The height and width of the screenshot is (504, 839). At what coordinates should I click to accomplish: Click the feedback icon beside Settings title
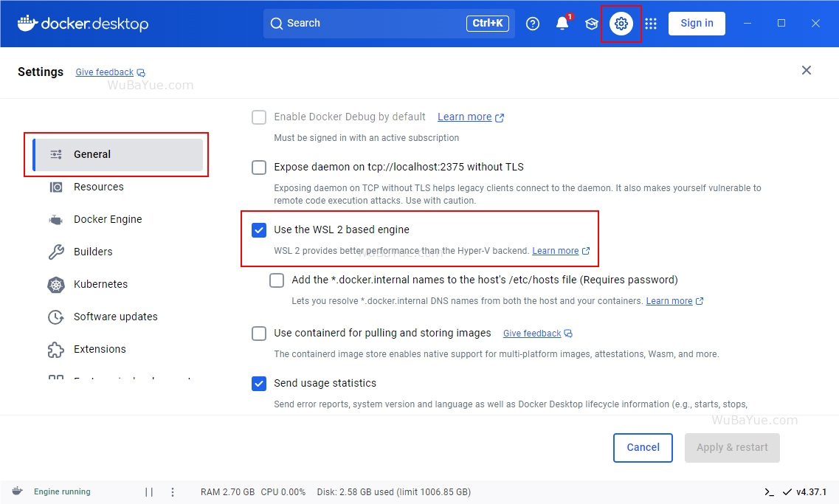(141, 72)
